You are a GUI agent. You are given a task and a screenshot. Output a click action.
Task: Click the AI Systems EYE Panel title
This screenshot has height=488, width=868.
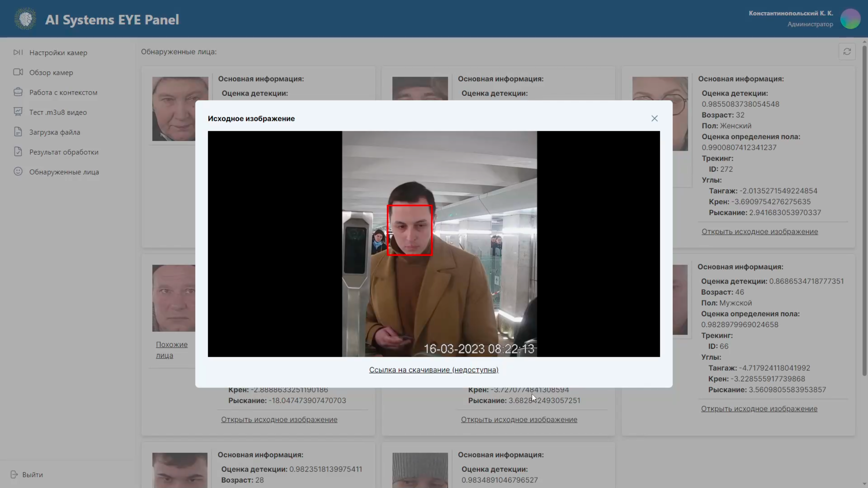point(112,19)
